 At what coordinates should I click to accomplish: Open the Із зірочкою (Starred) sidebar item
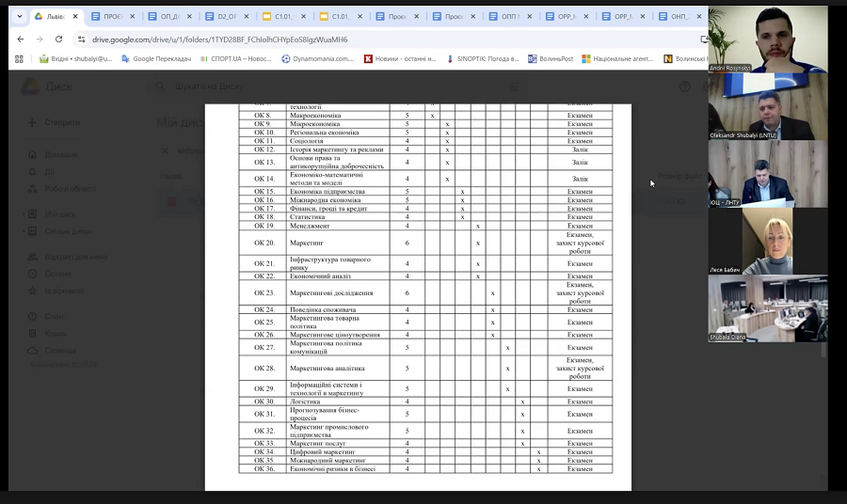pyautogui.click(x=63, y=291)
